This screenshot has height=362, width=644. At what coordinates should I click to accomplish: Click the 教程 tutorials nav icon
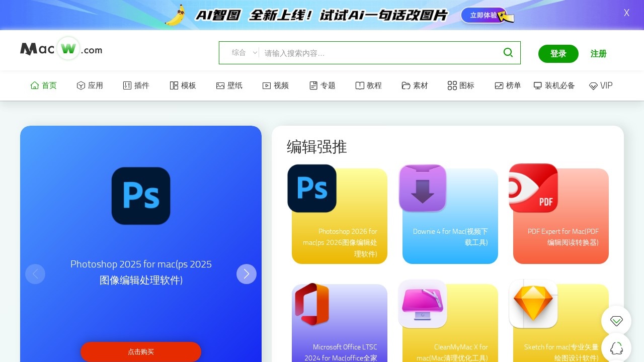pyautogui.click(x=359, y=85)
